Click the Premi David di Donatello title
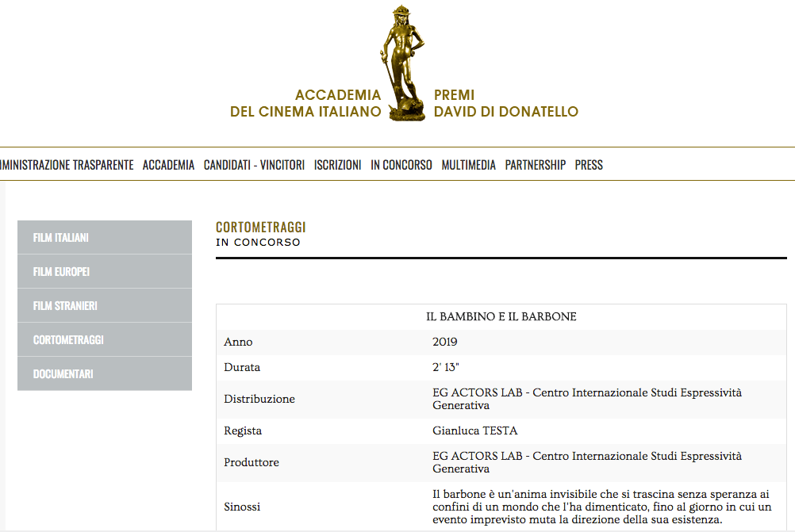Screen dimensions: 795x532 pos(505,104)
